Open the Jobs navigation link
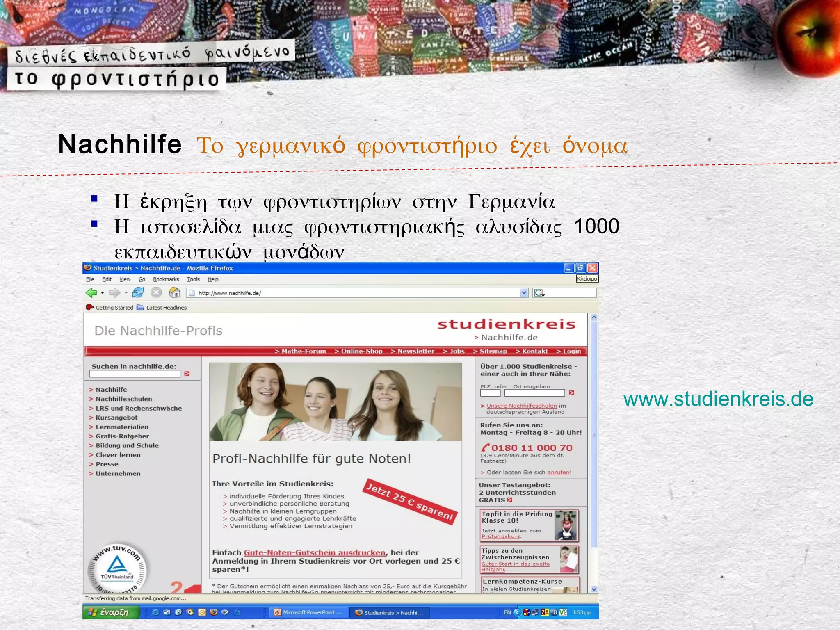Image resolution: width=840 pixels, height=630 pixels. click(454, 351)
